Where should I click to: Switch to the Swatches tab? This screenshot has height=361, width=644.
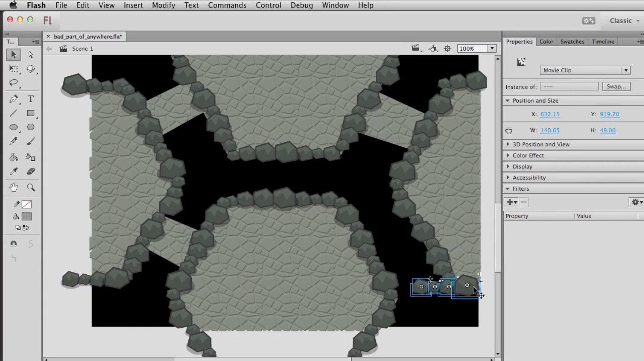point(572,42)
